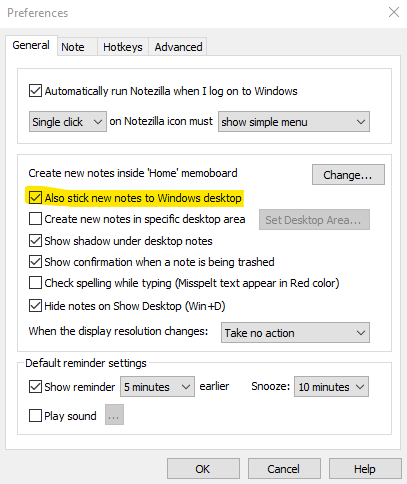Click the Change... memoboard button

coord(348,174)
